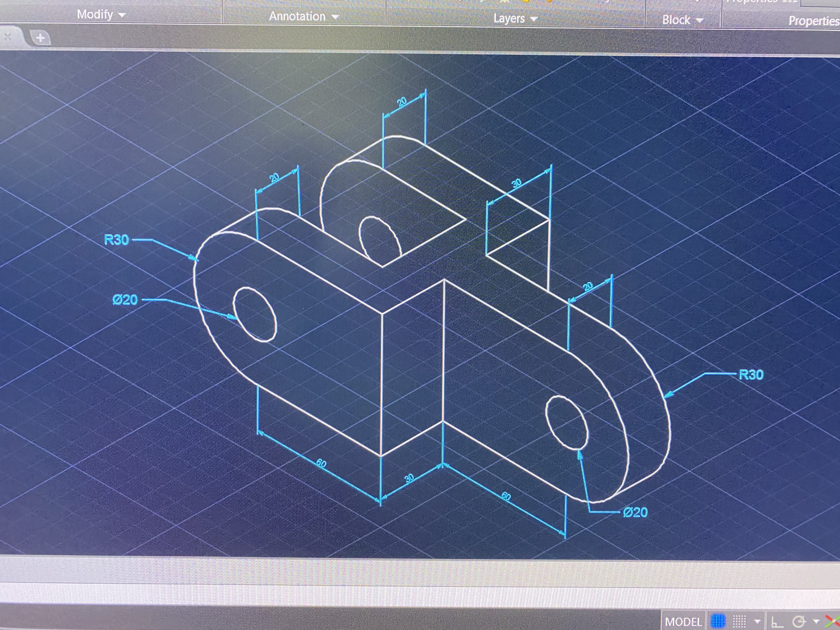Screen dimensions: 840x630
Task: Select the 20 dimension text above the left arm
Action: point(274,177)
